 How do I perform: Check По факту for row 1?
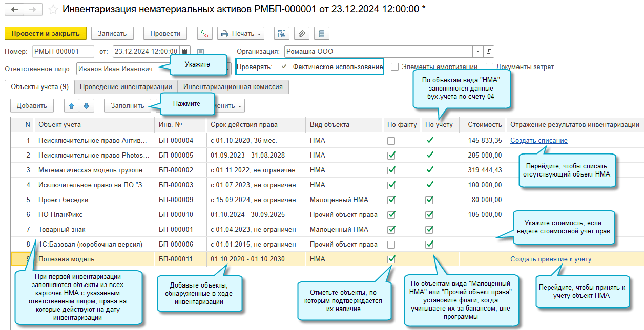(391, 141)
